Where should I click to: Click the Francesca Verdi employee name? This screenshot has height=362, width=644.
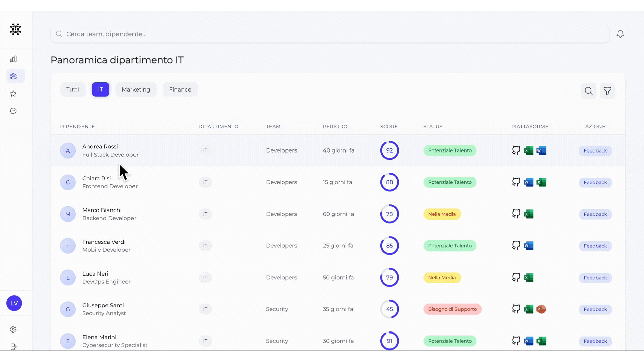(104, 242)
